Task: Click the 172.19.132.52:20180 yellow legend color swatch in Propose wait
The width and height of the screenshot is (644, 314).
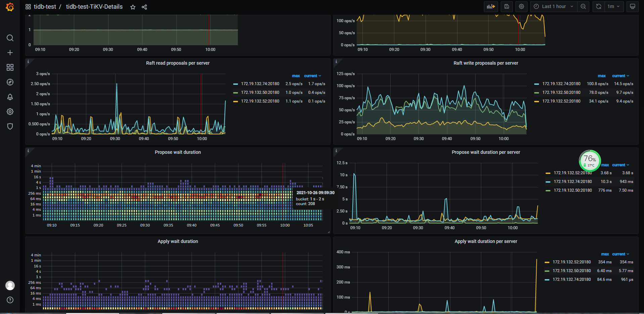Action: [x=548, y=173]
